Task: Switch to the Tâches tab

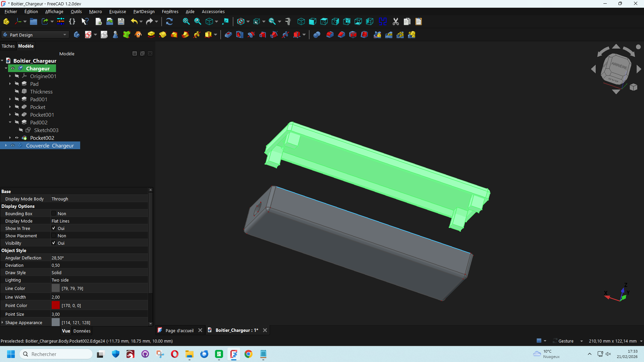Action: 8,46
